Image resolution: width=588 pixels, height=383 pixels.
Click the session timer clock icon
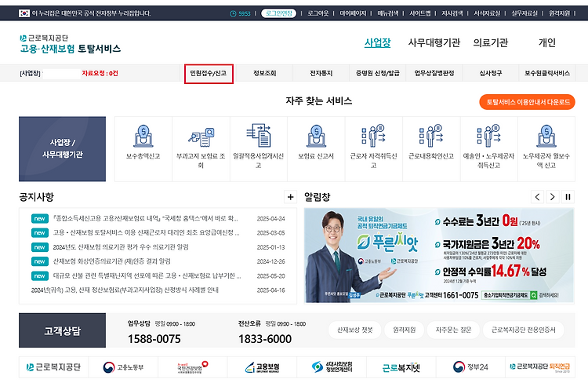click(233, 13)
